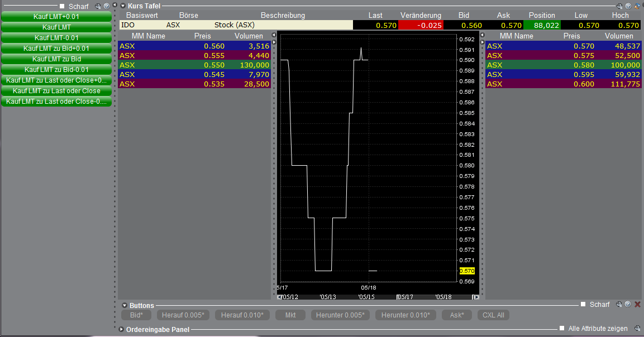Click Position column header
This screenshot has height=337, width=644.
(542, 15)
